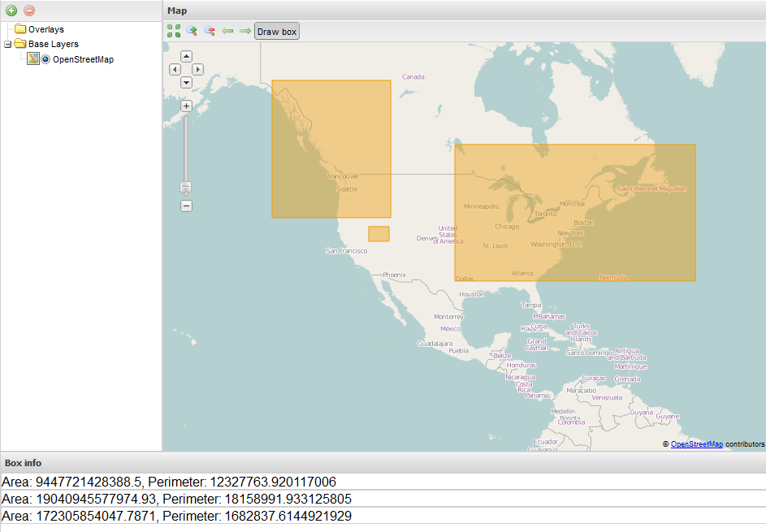
Task: Open the OpenStreetMap contributors link
Action: 697,444
